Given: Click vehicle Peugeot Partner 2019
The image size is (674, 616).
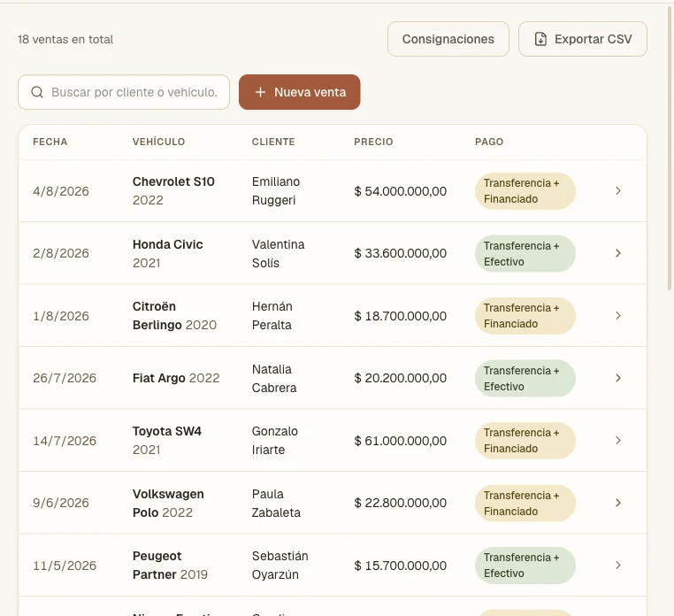Looking at the screenshot, I should [x=170, y=566].
